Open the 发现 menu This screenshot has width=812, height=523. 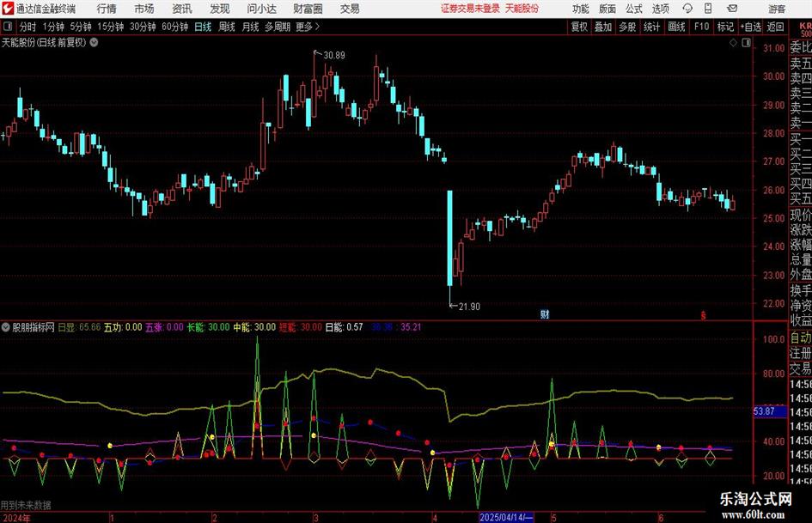(220, 9)
